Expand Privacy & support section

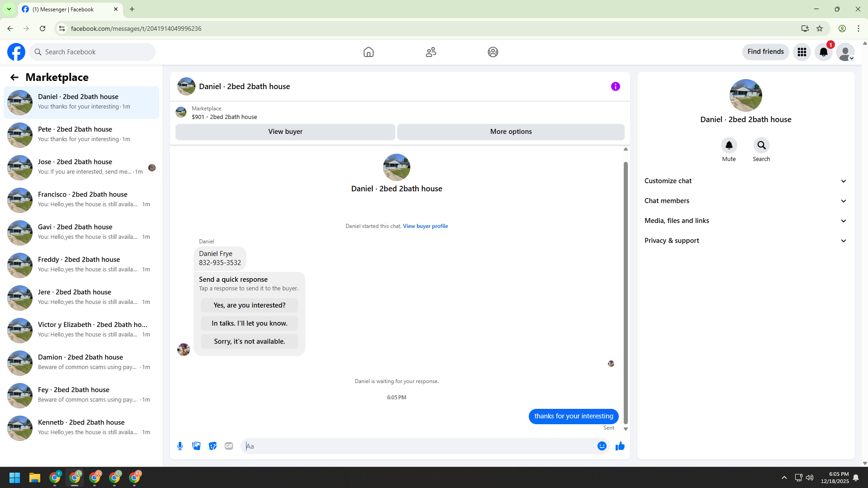point(745,241)
